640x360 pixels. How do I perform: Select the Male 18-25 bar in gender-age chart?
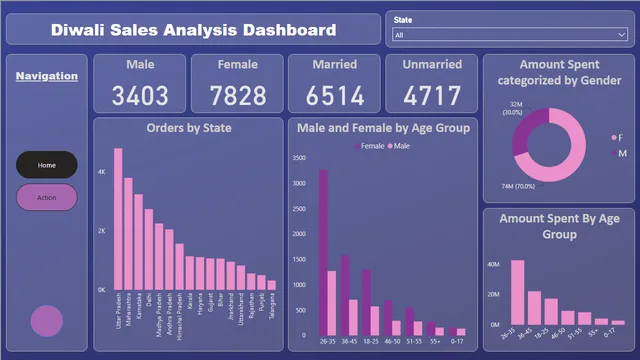coord(375,321)
